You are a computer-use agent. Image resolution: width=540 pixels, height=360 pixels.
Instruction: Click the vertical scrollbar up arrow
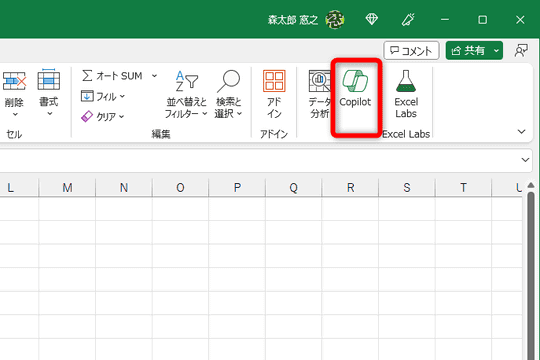pos(531,185)
